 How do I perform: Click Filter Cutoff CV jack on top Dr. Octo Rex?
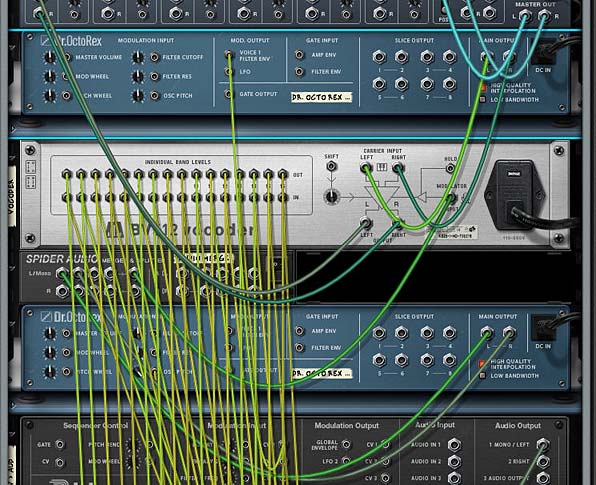[154, 57]
